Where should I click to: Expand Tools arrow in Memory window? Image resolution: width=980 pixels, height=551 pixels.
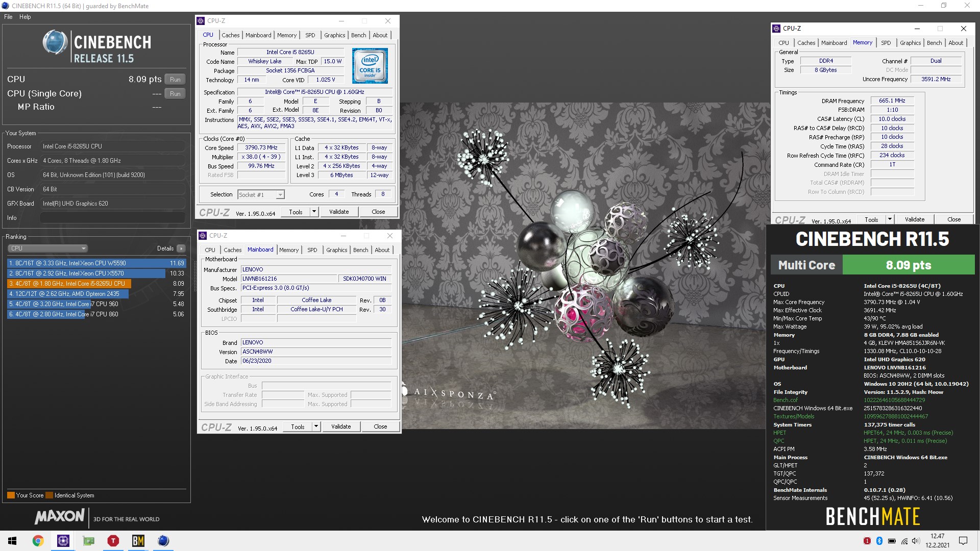tap(890, 219)
